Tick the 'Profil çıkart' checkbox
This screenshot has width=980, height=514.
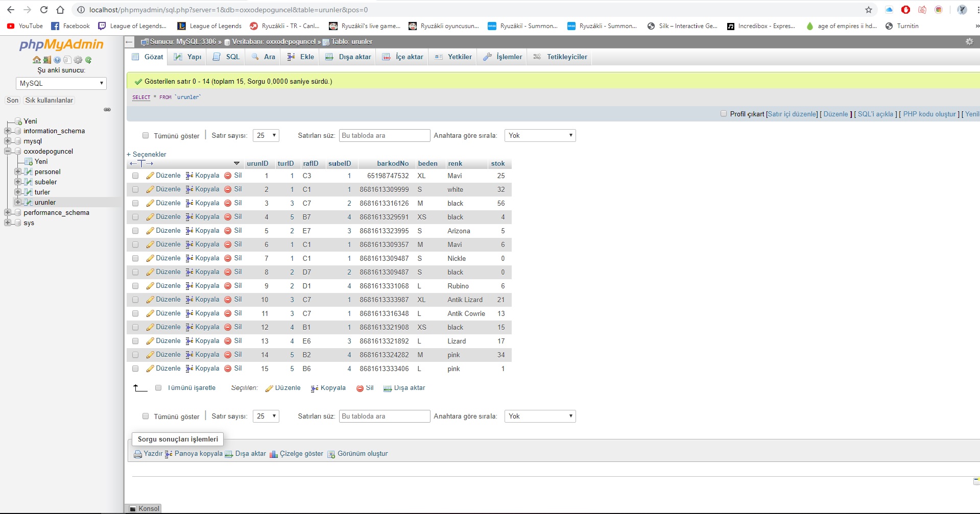[723, 114]
